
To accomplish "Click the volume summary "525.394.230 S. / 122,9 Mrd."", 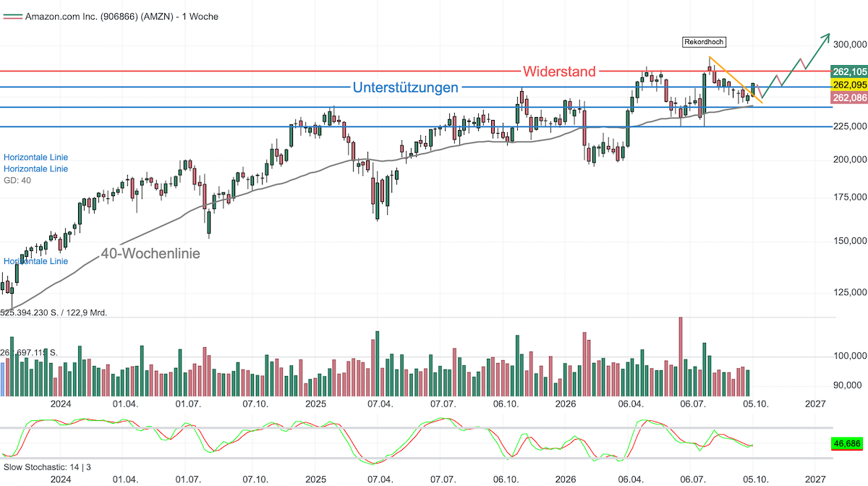I will 54,313.
